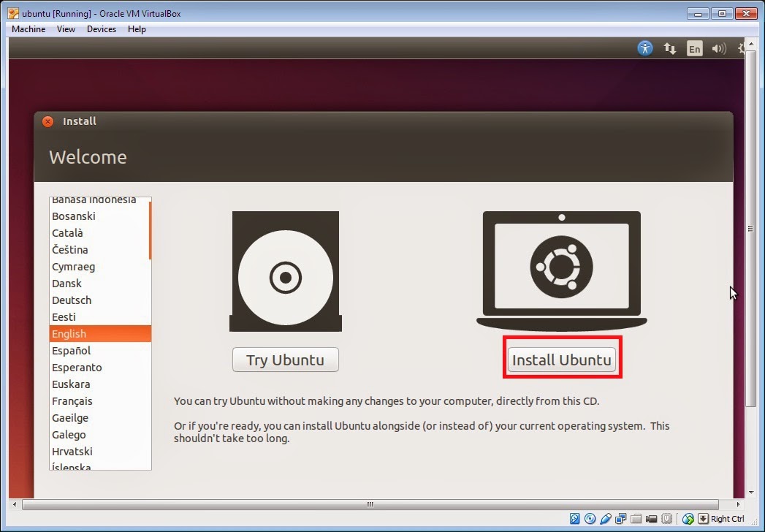Click the VM window horizontal scrollbar thumb
The image size is (765, 532).
click(370, 504)
